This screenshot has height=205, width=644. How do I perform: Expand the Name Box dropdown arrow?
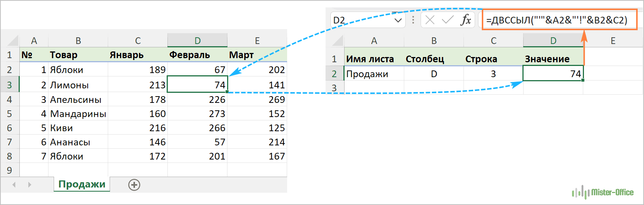398,20
